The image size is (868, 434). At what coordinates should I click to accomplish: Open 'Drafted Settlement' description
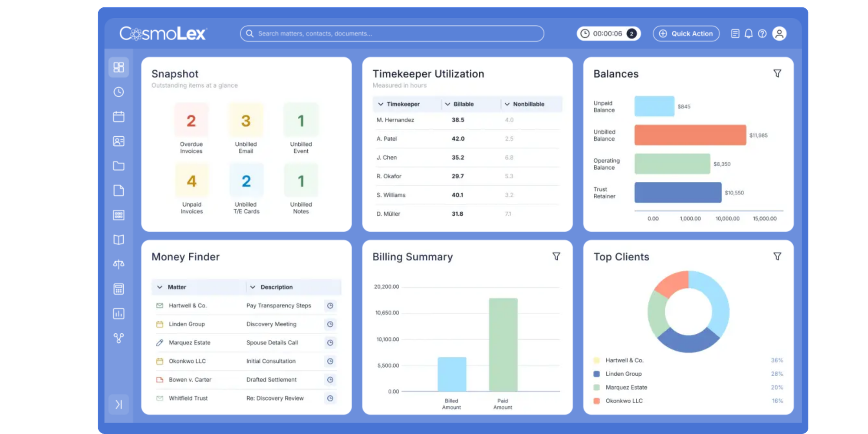(271, 380)
